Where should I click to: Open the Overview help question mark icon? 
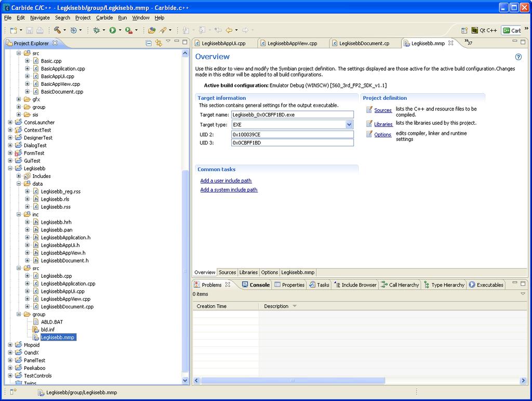point(518,57)
